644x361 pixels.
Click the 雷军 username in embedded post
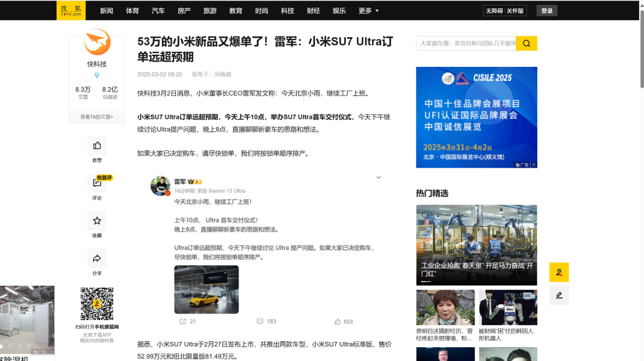click(180, 181)
